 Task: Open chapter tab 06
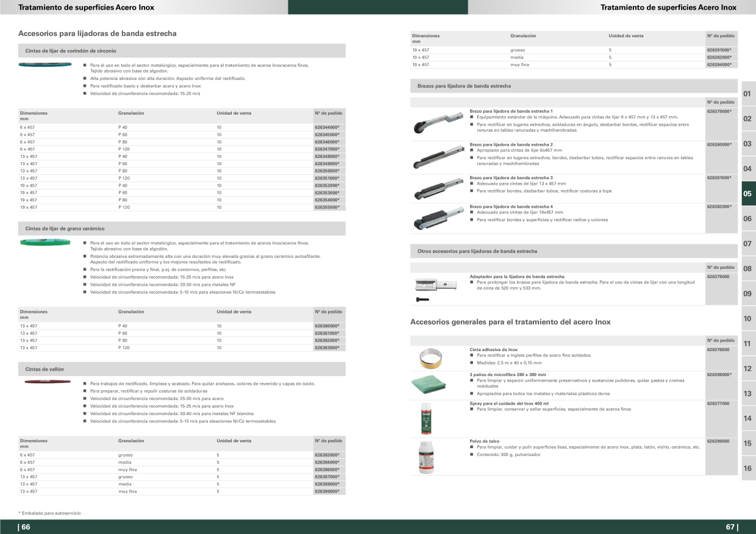click(747, 219)
